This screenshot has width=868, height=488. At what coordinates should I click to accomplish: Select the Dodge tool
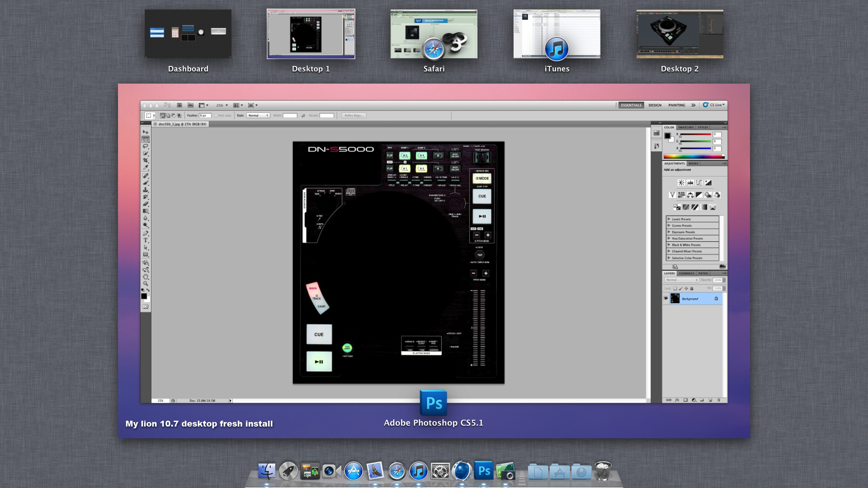coord(146,225)
